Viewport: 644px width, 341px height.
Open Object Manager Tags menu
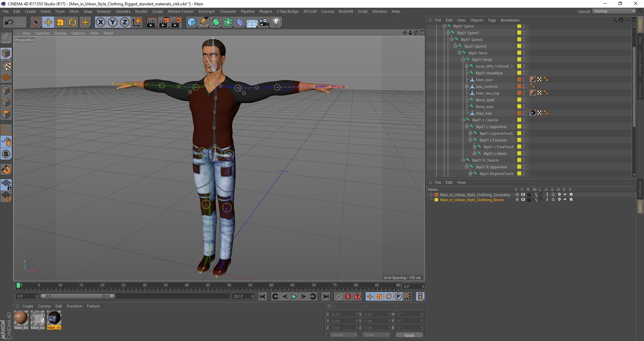tap(492, 20)
